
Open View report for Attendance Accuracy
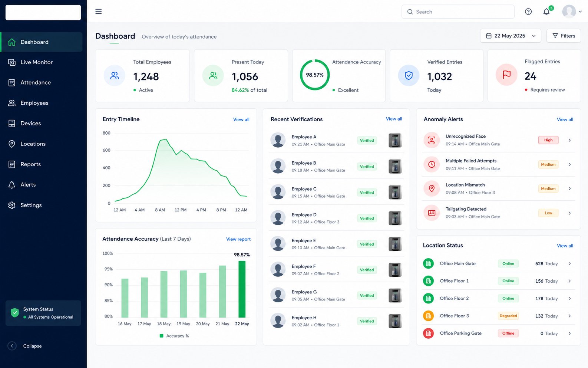[238, 239]
